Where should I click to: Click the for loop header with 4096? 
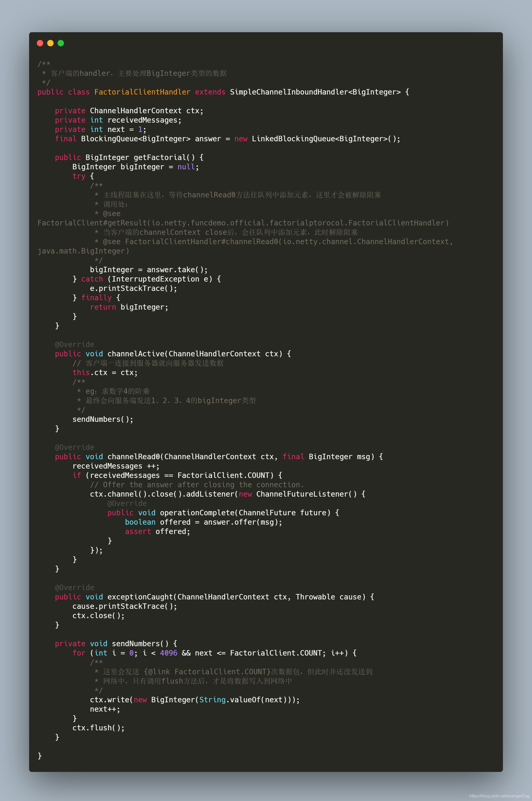pos(214,653)
